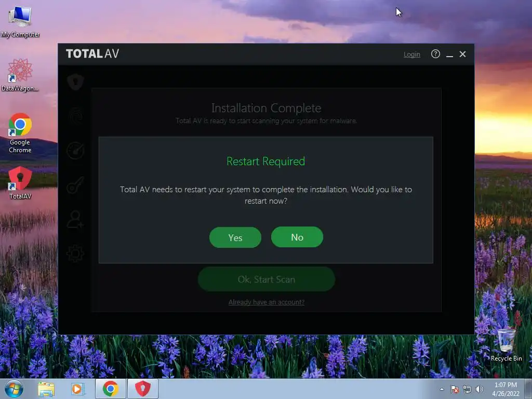The width and height of the screenshot is (532, 399).
Task: Select the DataWagon desktop shortcut
Action: click(x=20, y=75)
